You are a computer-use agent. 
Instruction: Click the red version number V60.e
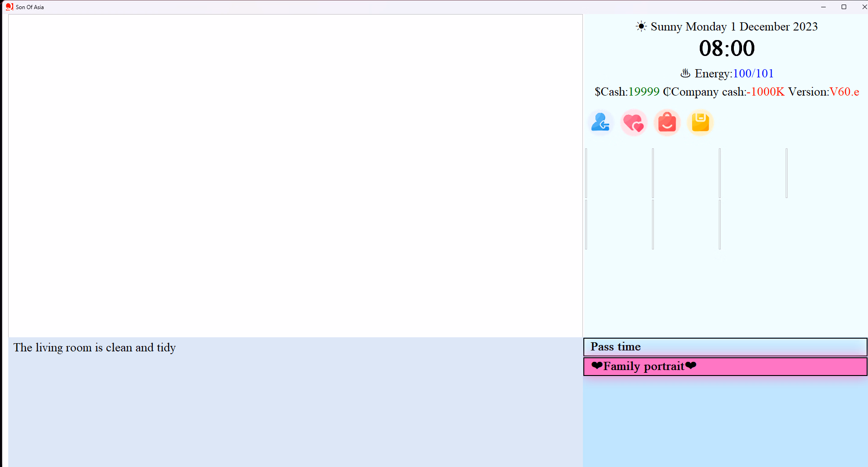844,91
